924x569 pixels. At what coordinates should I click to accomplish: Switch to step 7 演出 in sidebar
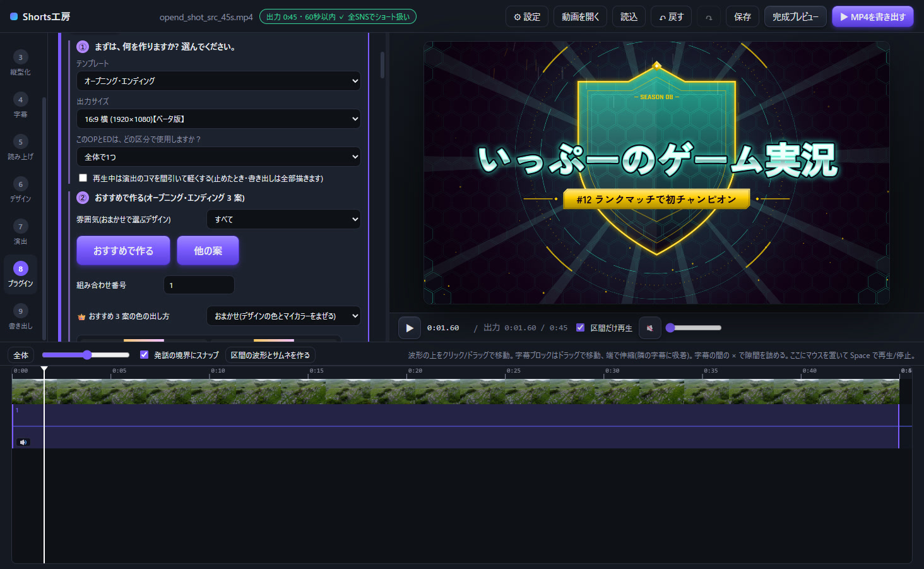pos(20,232)
